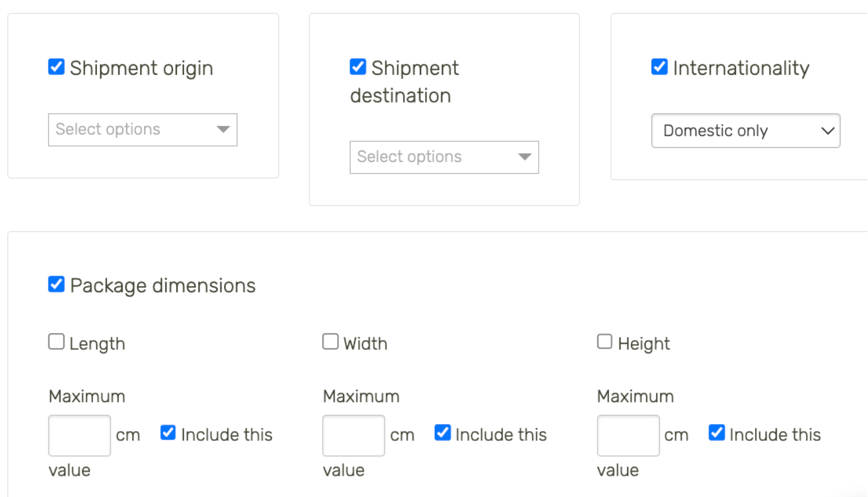Click the Shipment destination dropdown arrow
This screenshot has height=497, width=868.
tap(524, 157)
